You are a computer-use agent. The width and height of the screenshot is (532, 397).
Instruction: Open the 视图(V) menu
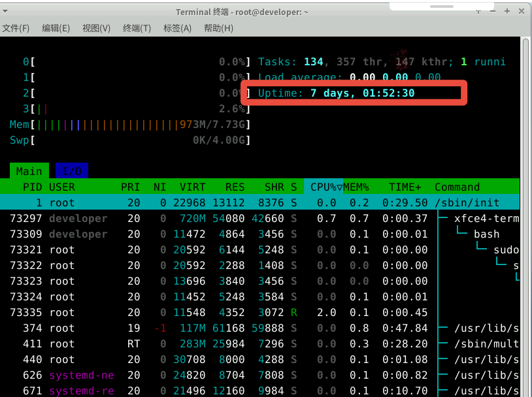tap(96, 28)
